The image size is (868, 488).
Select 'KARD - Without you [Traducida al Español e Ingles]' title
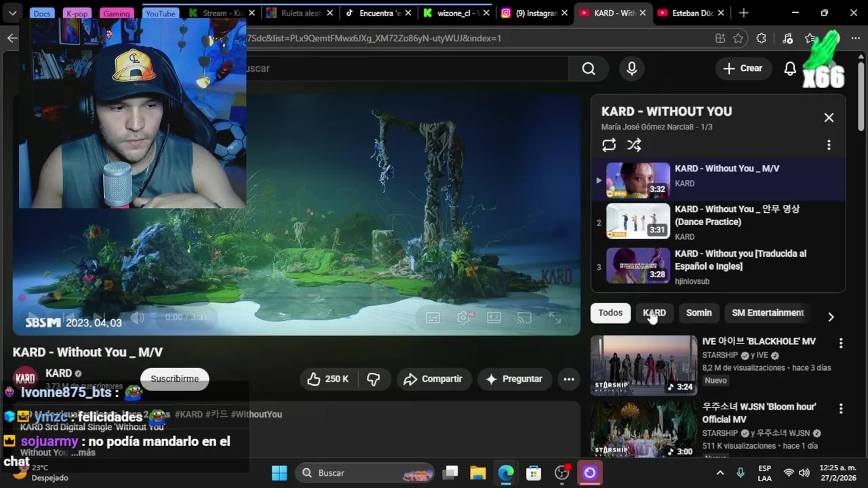[741, 260]
